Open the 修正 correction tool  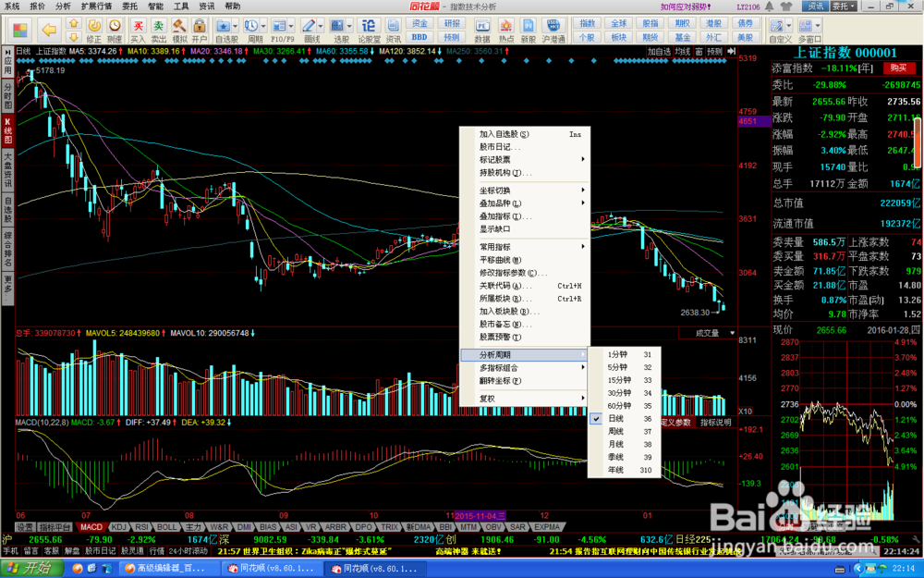click(93, 31)
